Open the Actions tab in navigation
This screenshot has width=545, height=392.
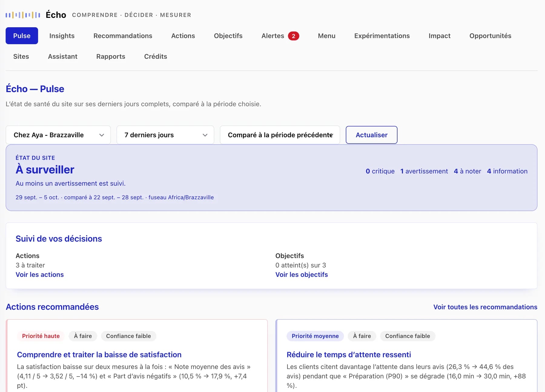pyautogui.click(x=183, y=36)
